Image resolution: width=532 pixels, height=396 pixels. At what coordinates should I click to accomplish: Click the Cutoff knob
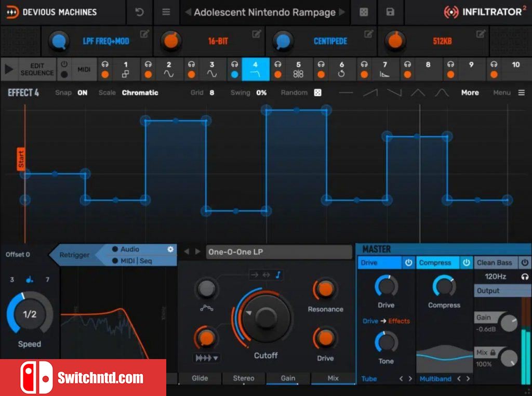click(265, 318)
